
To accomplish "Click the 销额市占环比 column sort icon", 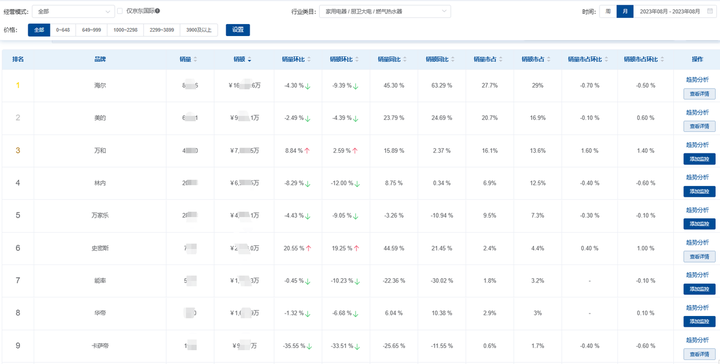I will [x=662, y=60].
